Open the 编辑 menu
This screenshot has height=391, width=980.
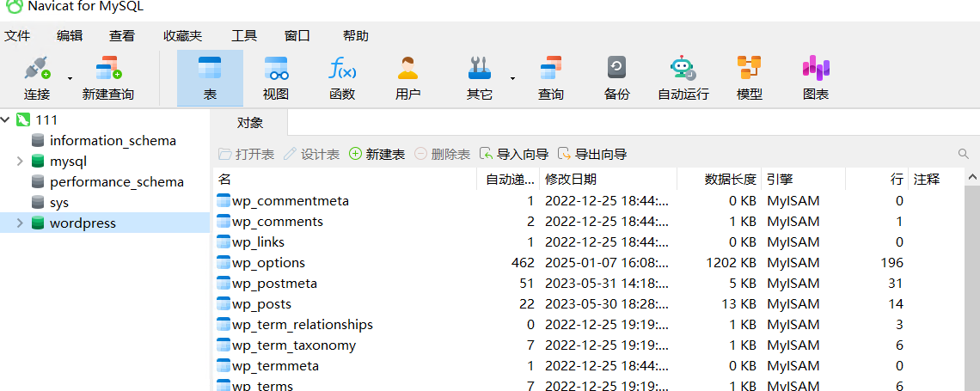click(x=70, y=35)
